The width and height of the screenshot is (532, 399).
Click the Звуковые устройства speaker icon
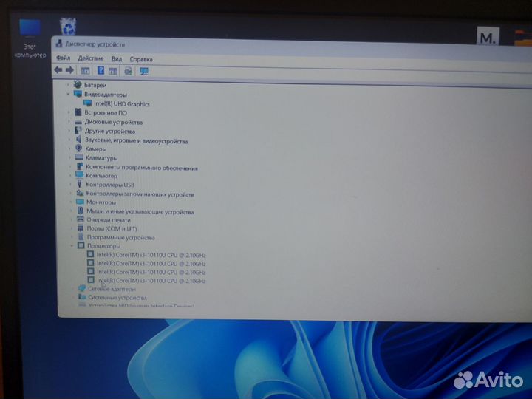78,140
